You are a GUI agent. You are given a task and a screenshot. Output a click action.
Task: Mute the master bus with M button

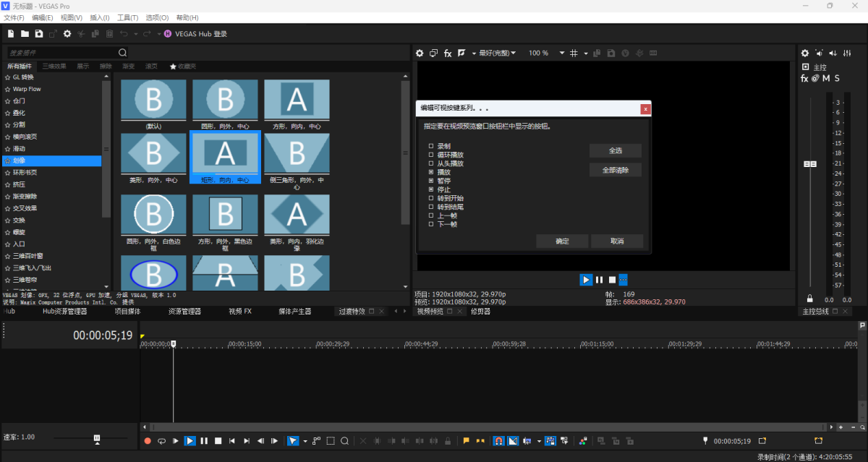pyautogui.click(x=826, y=78)
